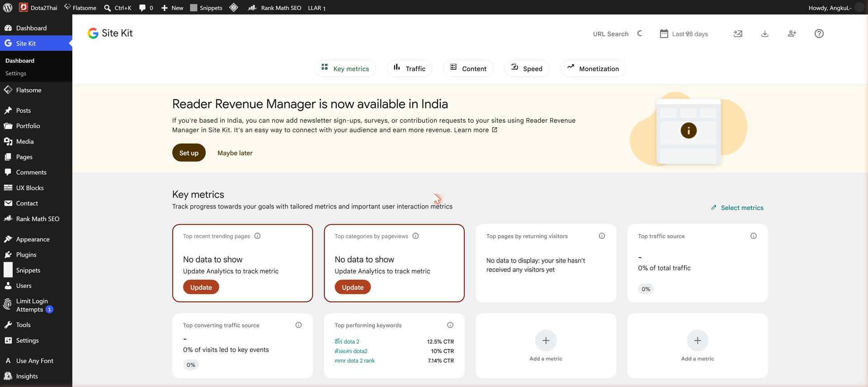Click Limit Login Attempts notification badge
Screen dimensions: 868x387
point(50,310)
